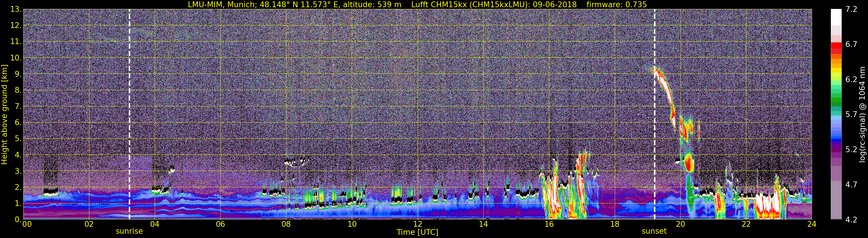
Task: Click the y-axis tick label '12.'
Action: click(16, 25)
